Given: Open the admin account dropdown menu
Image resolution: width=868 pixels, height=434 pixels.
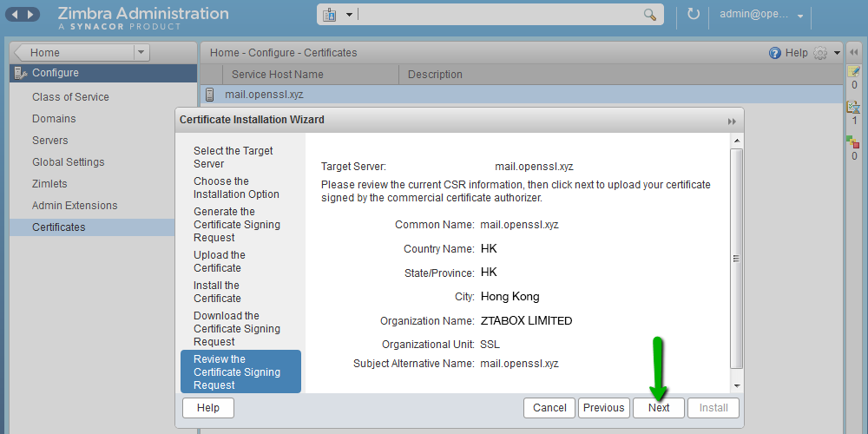Looking at the screenshot, I should 799,16.
